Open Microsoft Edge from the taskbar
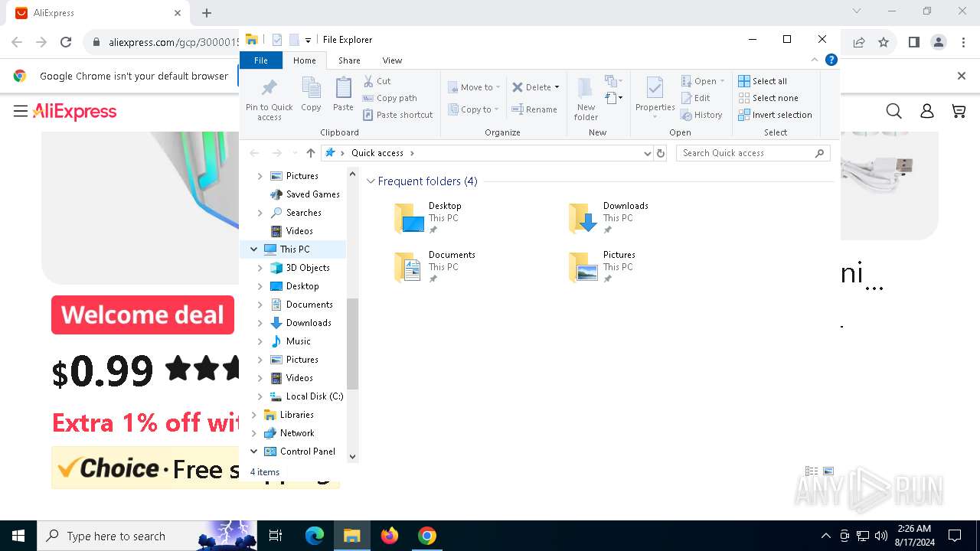This screenshot has height=551, width=980. (x=315, y=536)
